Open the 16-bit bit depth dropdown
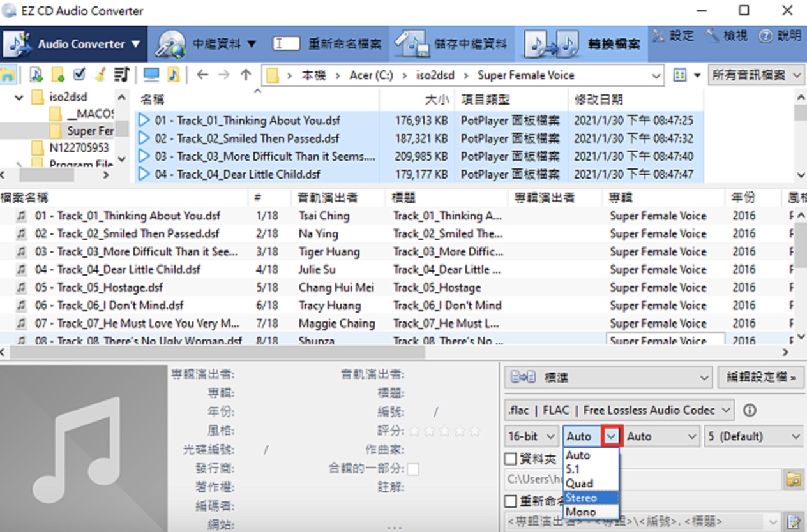 point(531,436)
